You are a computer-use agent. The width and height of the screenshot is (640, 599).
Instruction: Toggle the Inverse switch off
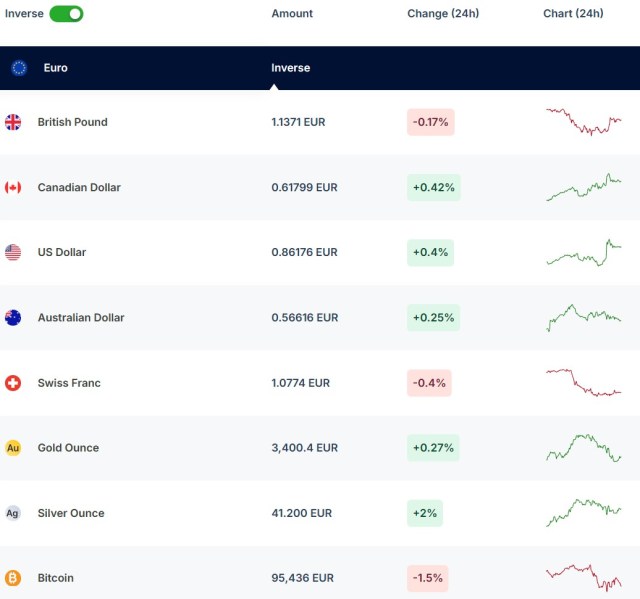(x=66, y=14)
